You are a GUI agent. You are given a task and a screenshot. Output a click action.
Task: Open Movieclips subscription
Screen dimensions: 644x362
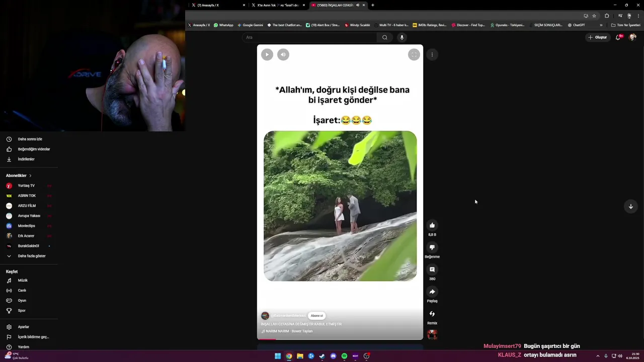29,226
